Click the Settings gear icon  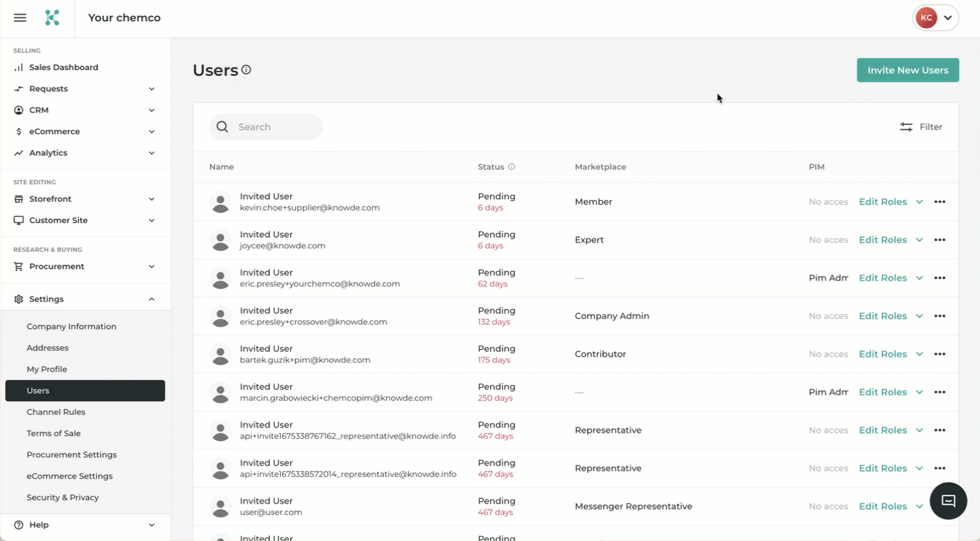click(x=19, y=299)
